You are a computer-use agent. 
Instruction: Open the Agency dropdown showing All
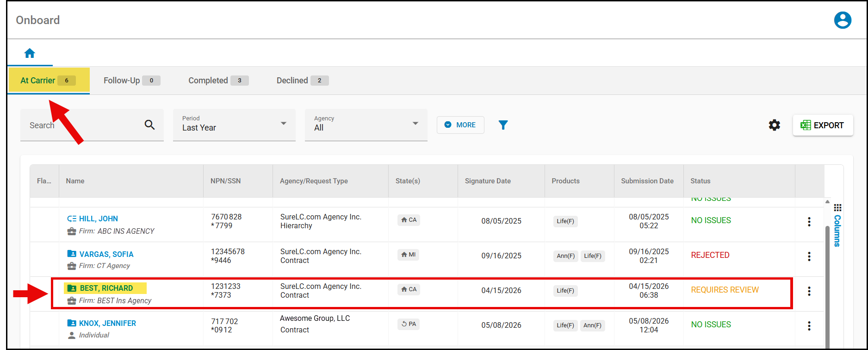point(366,125)
